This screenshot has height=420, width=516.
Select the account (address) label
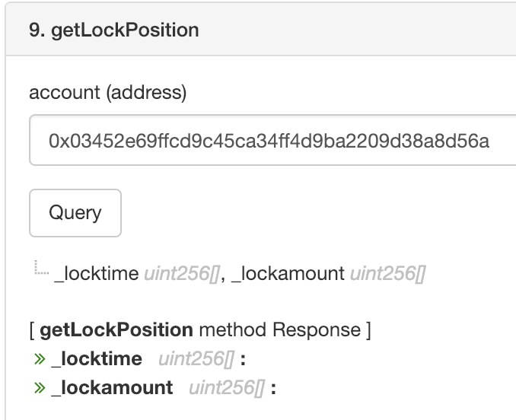pos(107,93)
